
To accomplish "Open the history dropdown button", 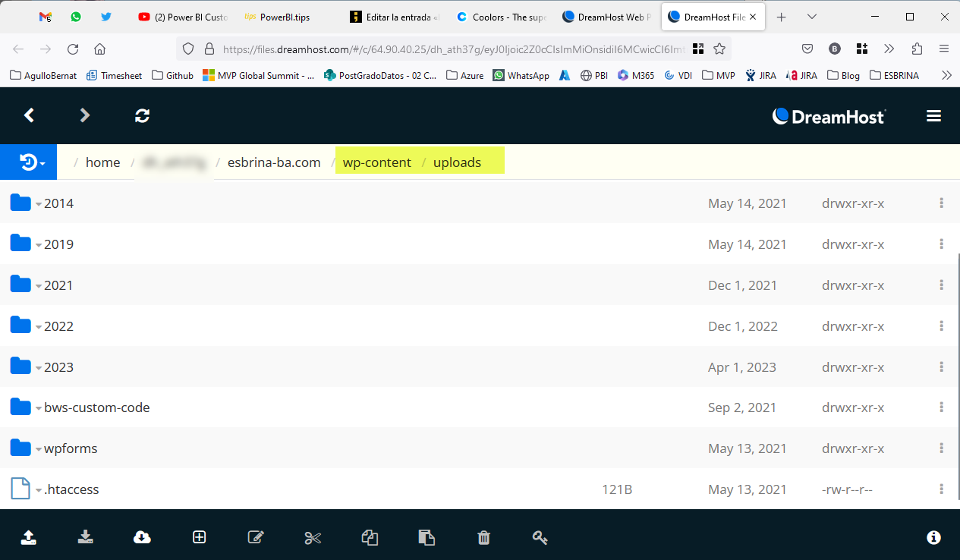I will (x=29, y=162).
